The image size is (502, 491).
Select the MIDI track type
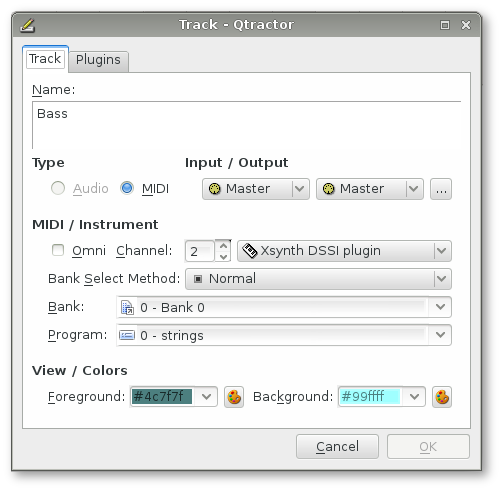(x=127, y=188)
